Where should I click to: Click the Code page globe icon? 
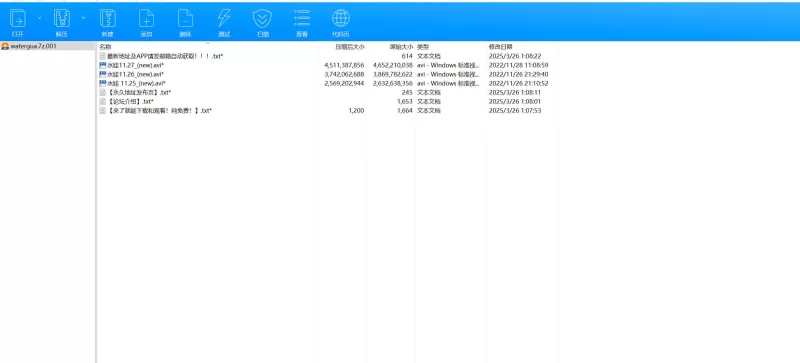click(x=341, y=19)
